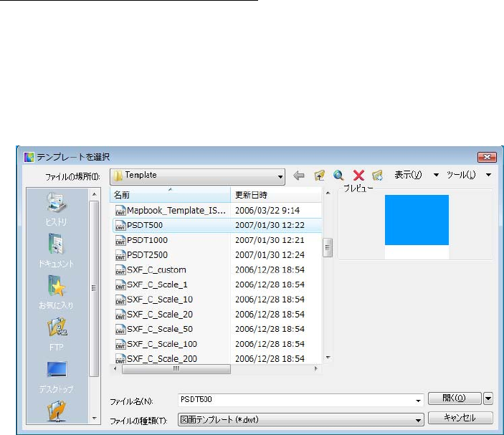
Task: Select the SXF_C_Scale_50 file
Action: click(x=160, y=330)
